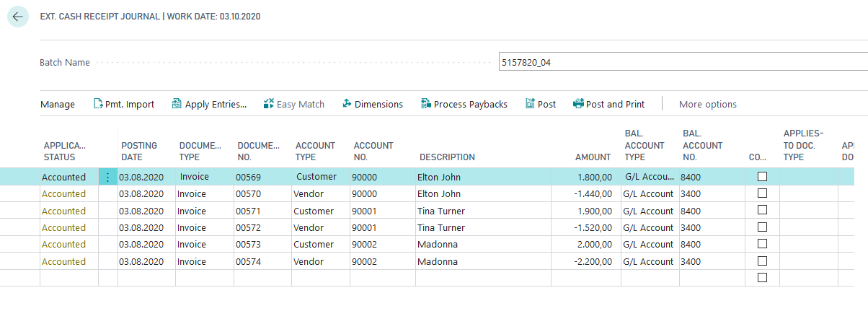Click bal. account no. 8400 on row 00573

click(691, 244)
